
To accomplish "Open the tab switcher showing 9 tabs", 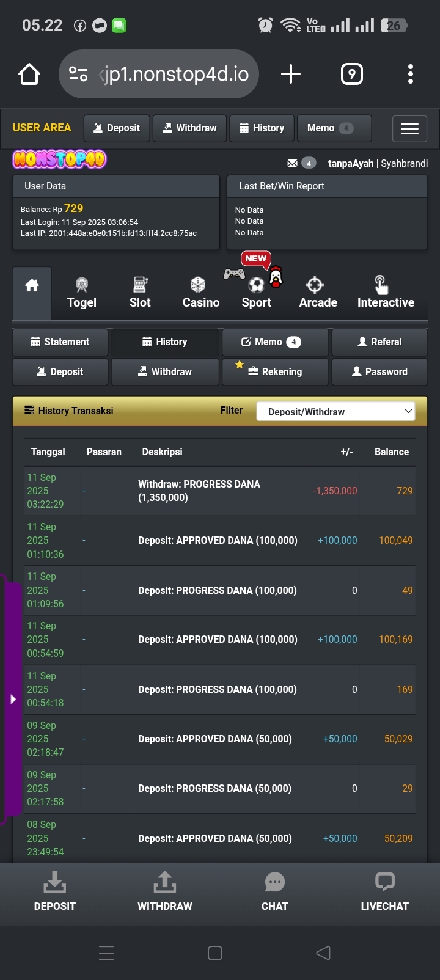I will (351, 75).
